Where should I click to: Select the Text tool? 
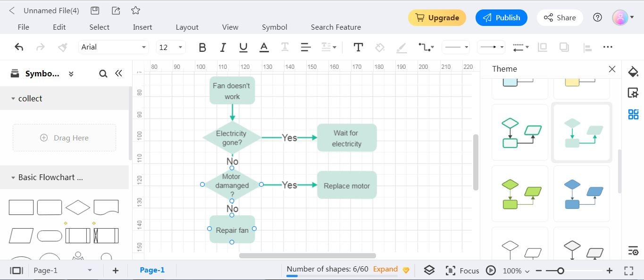pos(358,47)
